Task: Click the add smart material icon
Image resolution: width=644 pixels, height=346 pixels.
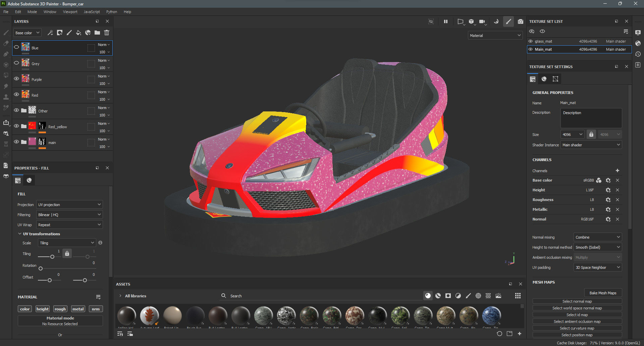Action: [x=88, y=33]
